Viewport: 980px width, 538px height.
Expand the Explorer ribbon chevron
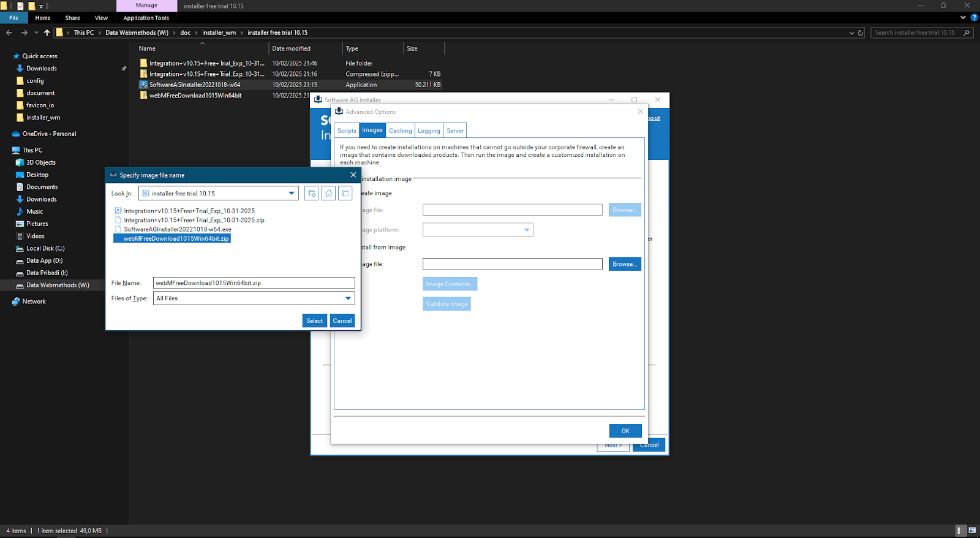click(963, 18)
